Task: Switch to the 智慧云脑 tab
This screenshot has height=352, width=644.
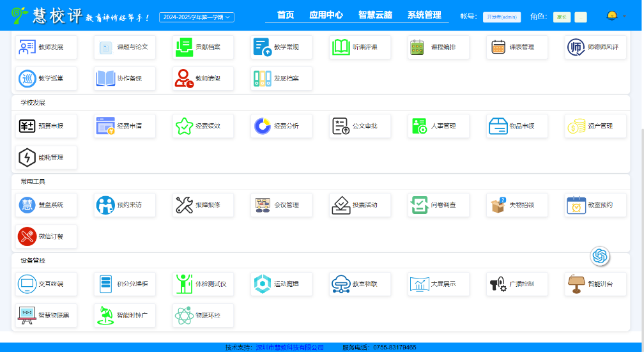Action: (x=375, y=15)
